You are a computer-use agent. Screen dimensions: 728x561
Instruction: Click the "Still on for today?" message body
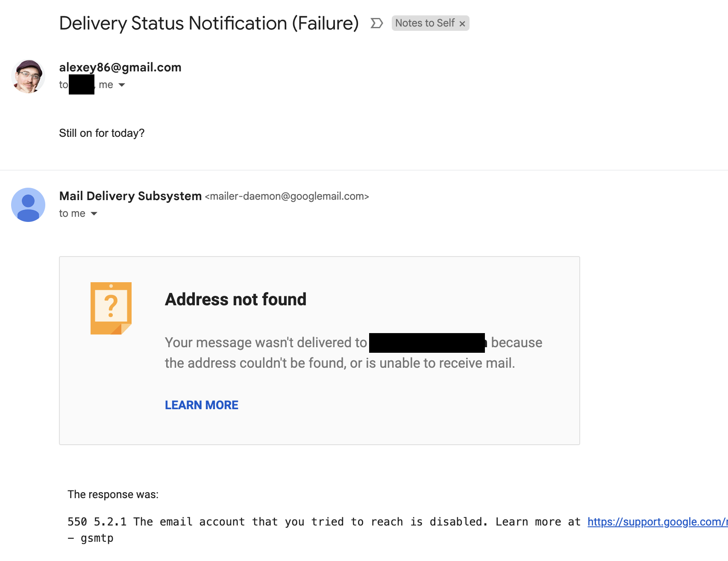click(102, 133)
